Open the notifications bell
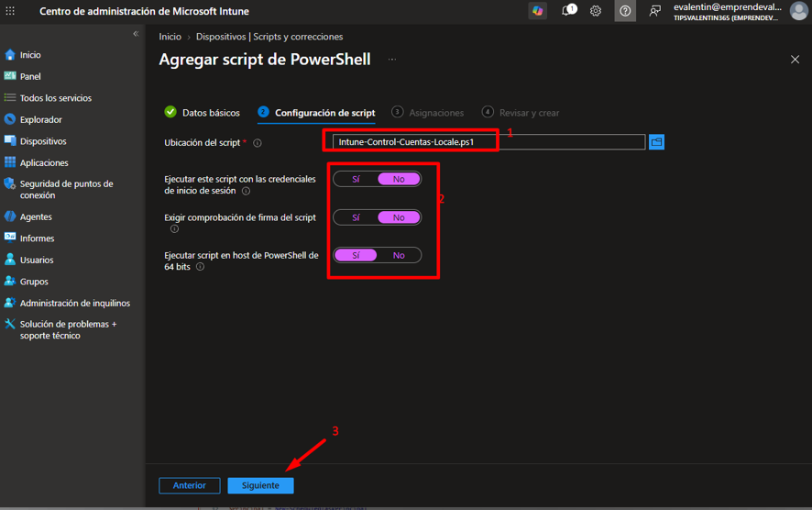This screenshot has width=812, height=510. click(568, 11)
